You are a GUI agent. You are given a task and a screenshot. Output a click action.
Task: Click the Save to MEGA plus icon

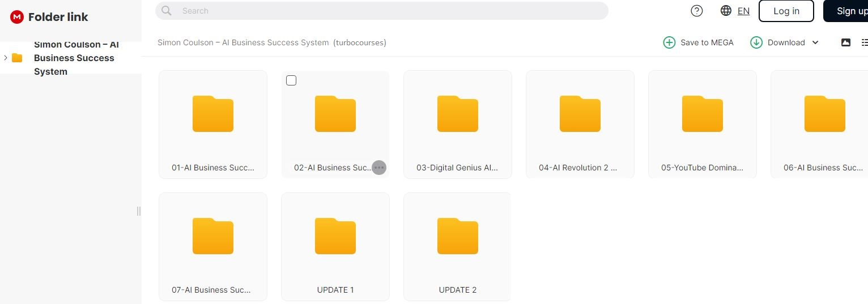click(669, 42)
